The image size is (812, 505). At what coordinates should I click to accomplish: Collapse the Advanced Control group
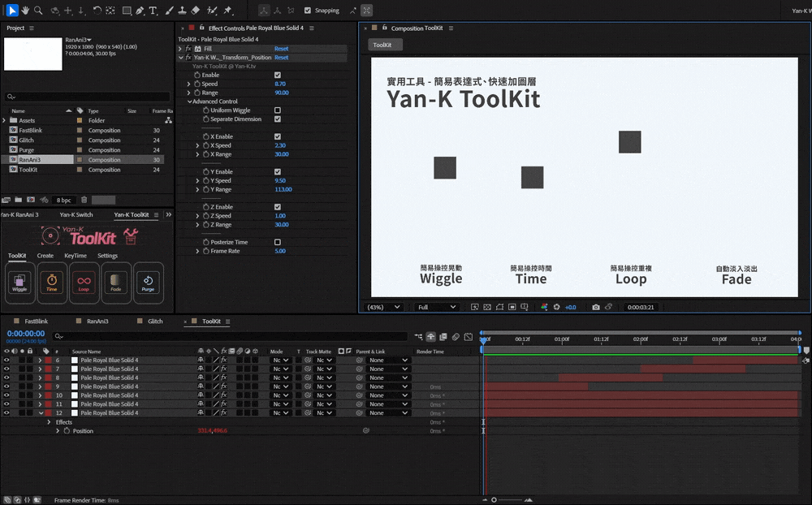pyautogui.click(x=189, y=101)
